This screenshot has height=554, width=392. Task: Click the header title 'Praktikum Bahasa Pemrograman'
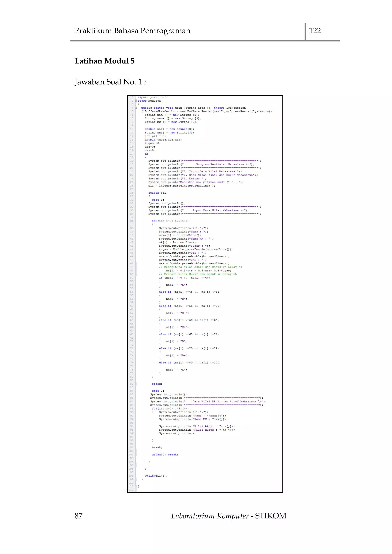coord(132,31)
